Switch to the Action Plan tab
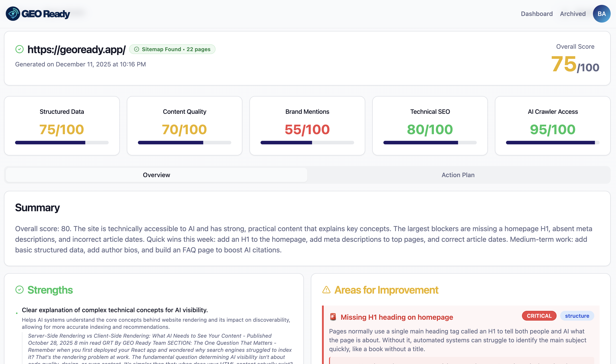The width and height of the screenshot is (616, 364). click(457, 175)
